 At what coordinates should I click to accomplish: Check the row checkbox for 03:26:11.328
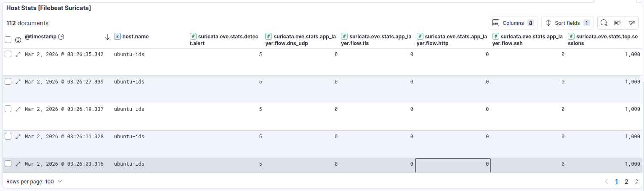click(8, 136)
